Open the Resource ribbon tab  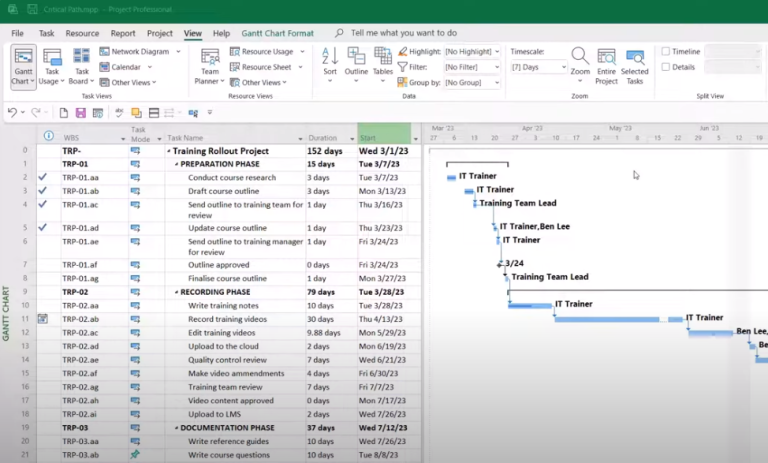[x=82, y=33]
